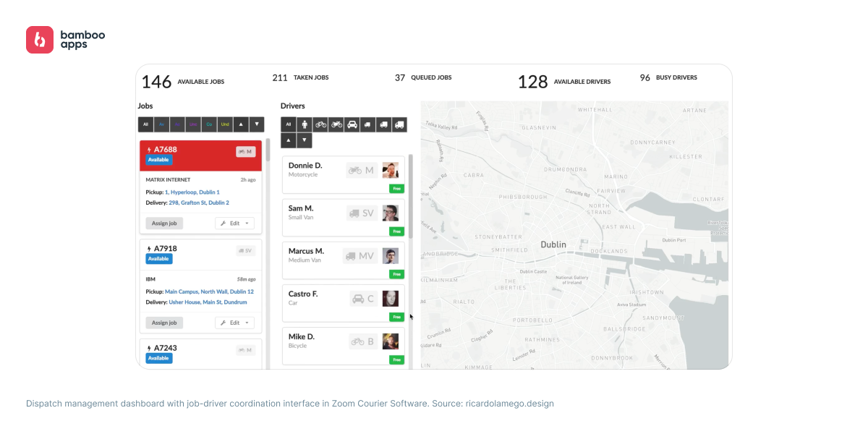Click the jobs list scrollbar
This screenshot has height=434, width=868.
point(268,149)
